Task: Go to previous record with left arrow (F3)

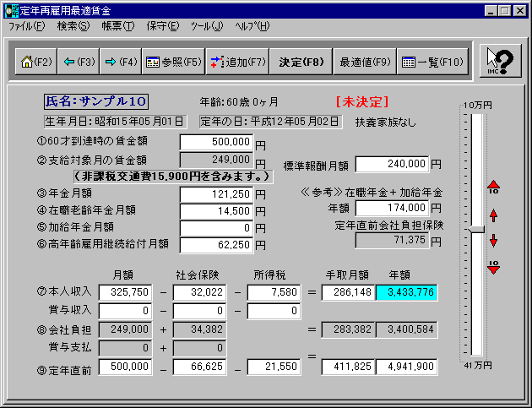Action: coord(79,62)
